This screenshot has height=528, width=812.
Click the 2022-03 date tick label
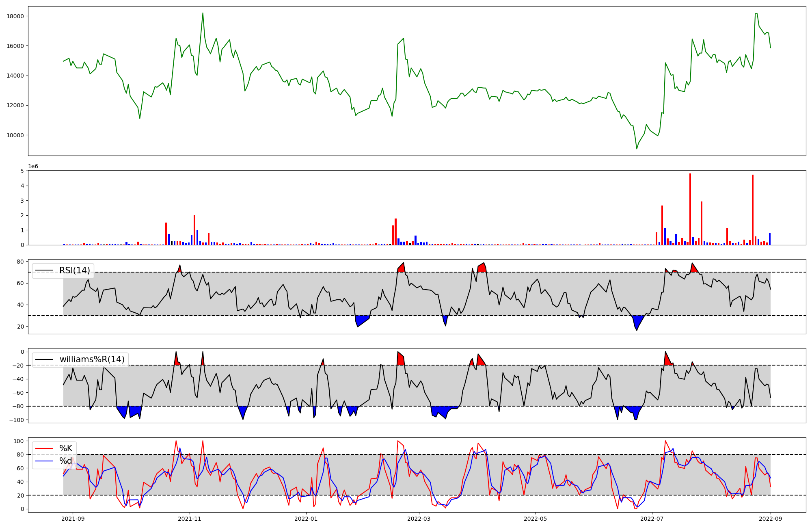[419, 519]
